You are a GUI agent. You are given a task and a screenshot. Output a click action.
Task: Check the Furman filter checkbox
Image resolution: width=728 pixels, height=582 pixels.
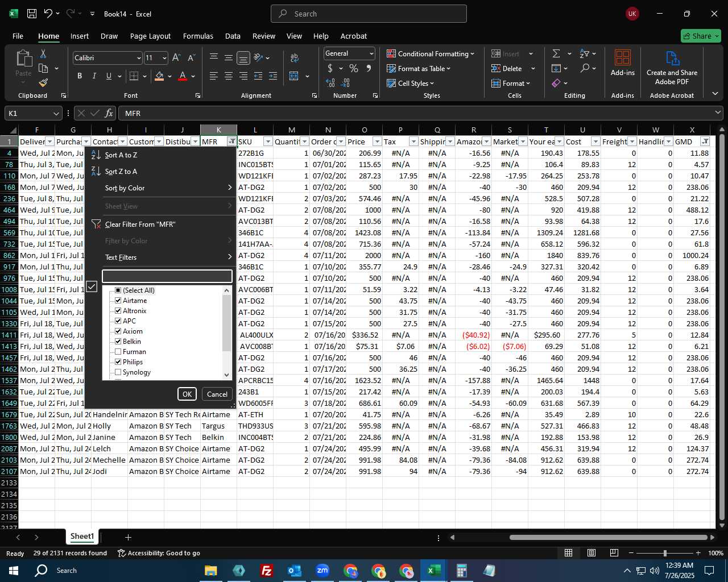(118, 352)
